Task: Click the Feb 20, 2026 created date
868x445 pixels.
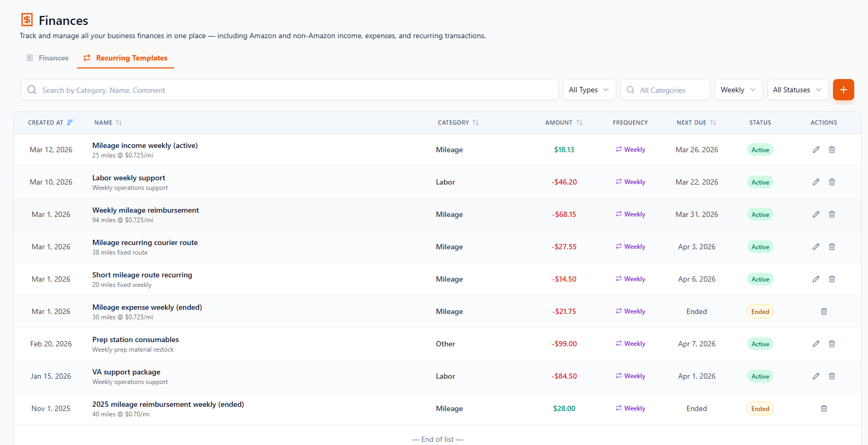Action: pos(51,344)
